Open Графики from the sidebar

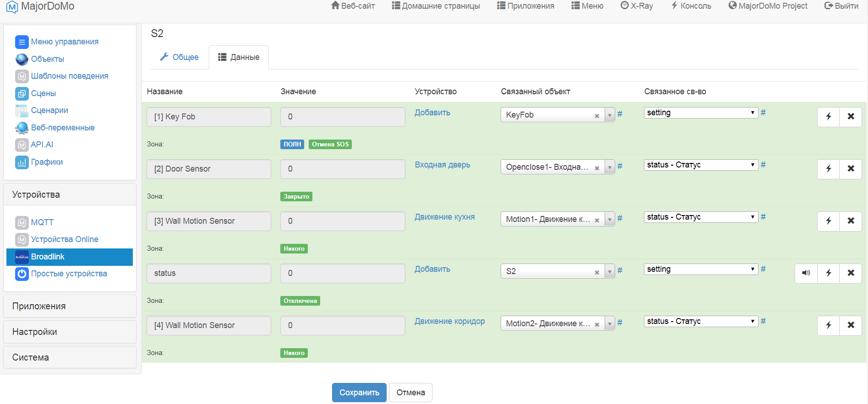(x=47, y=162)
